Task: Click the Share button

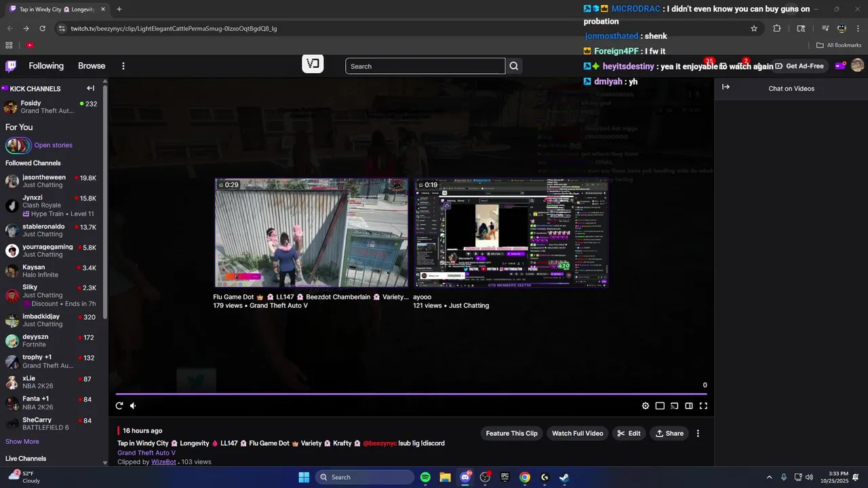Action: click(669, 433)
